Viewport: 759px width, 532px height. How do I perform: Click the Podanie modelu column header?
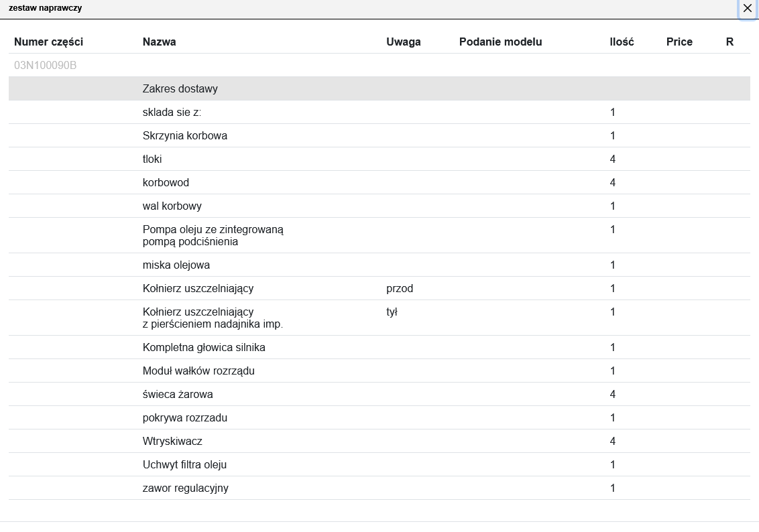pyautogui.click(x=500, y=42)
